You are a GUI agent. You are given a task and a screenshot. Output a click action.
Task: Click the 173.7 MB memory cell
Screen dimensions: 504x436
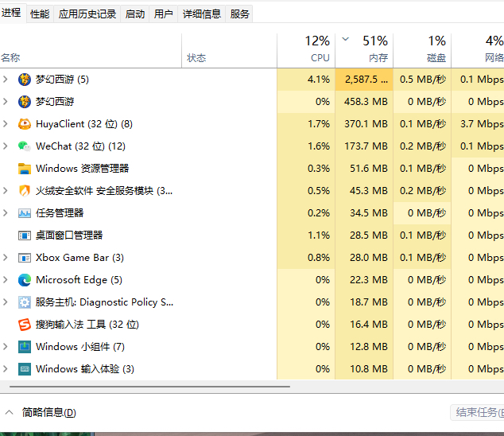(364, 146)
